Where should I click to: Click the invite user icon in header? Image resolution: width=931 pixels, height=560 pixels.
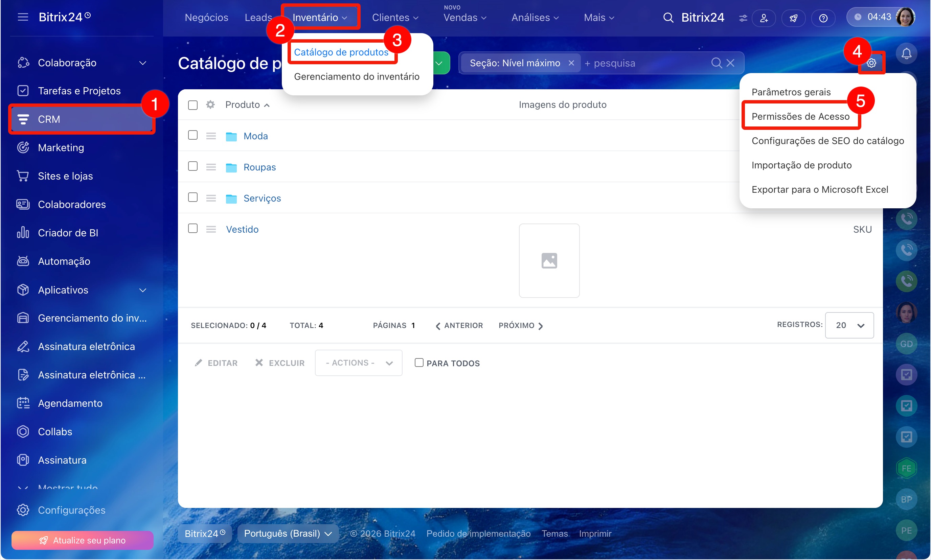764,18
